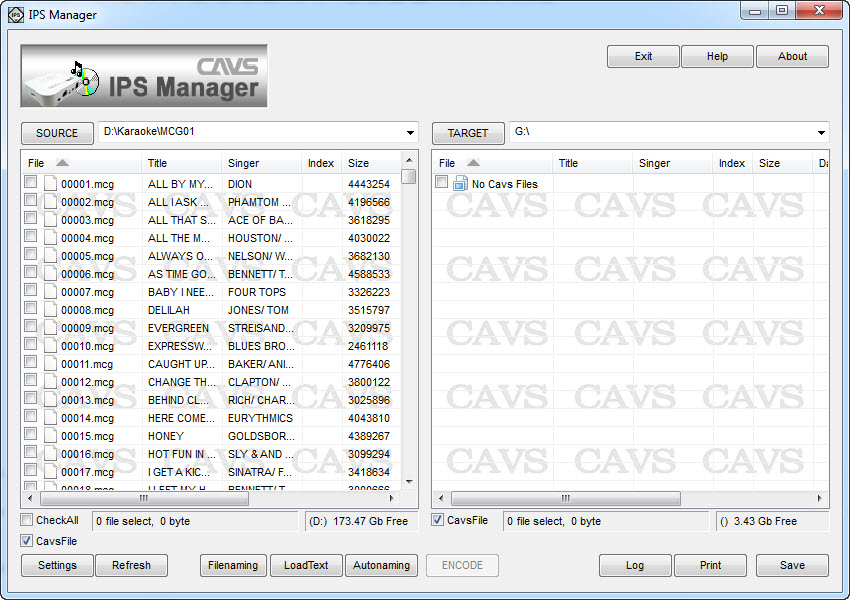Click the sort arrow in source File column
The image size is (850, 600).
[62, 163]
